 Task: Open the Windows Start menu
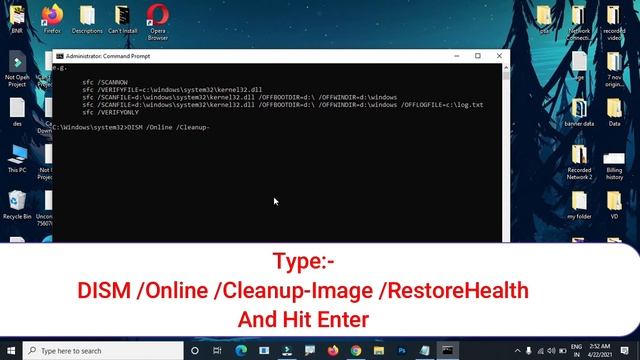tap(11, 351)
